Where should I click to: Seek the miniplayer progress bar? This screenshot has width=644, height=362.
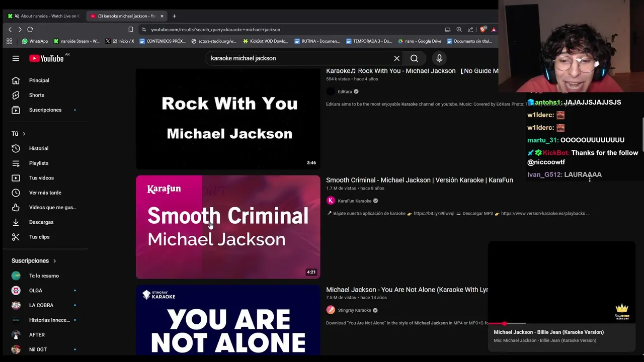point(561,323)
